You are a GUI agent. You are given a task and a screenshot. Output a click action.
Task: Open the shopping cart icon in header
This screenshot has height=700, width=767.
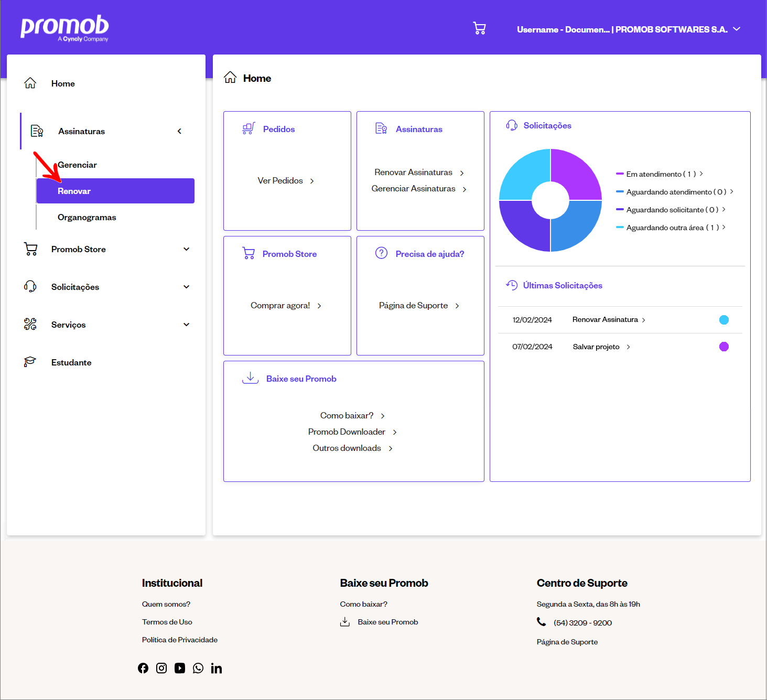[x=479, y=28]
